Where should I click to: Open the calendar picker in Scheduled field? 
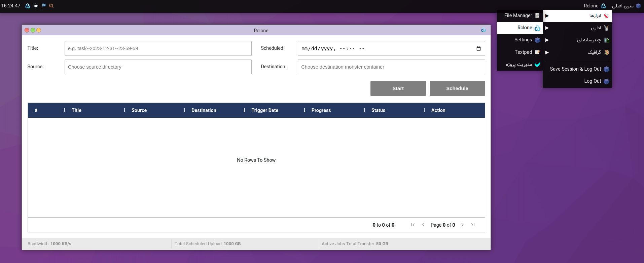(x=478, y=48)
